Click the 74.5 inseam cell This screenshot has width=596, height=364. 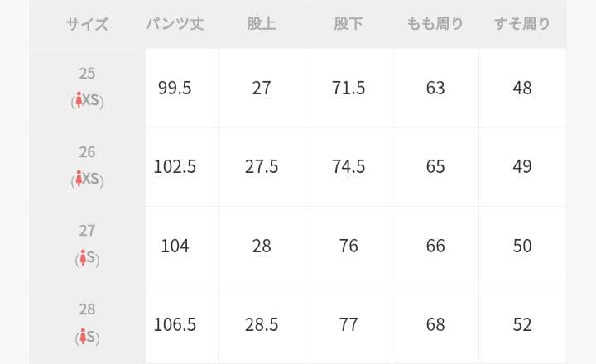348,166
